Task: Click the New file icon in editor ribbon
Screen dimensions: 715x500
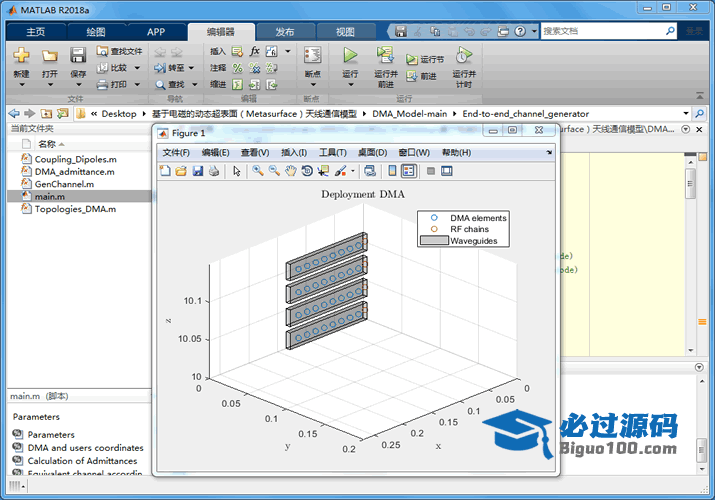Action: tap(21, 56)
